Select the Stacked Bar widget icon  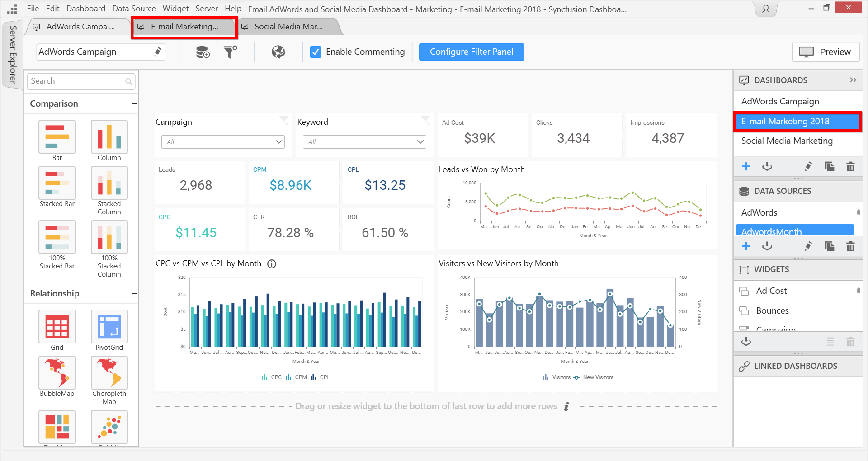[x=57, y=183]
